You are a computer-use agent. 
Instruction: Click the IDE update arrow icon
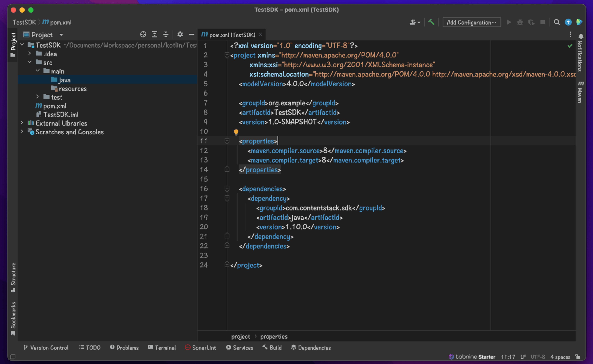coord(568,22)
